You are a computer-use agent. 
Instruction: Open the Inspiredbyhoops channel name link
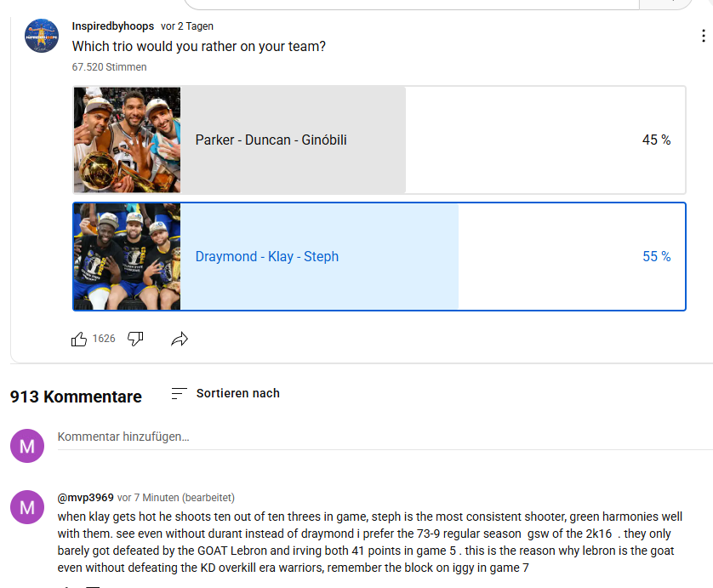(x=113, y=26)
